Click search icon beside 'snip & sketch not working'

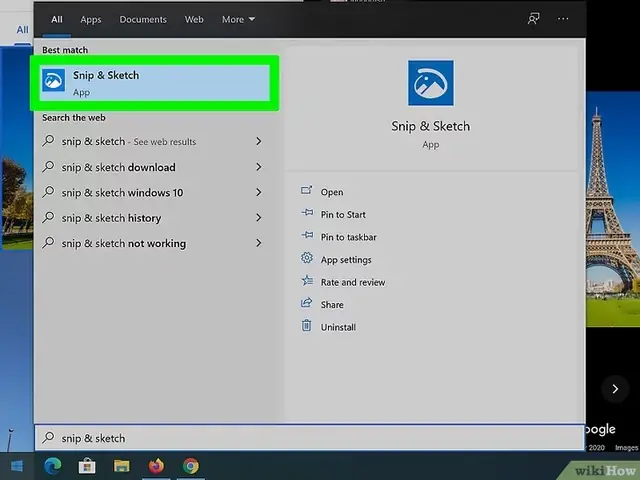(48, 243)
